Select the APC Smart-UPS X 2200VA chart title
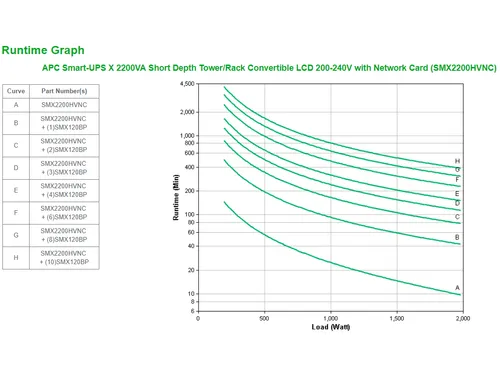The width and height of the screenshot is (500, 375). (269, 68)
